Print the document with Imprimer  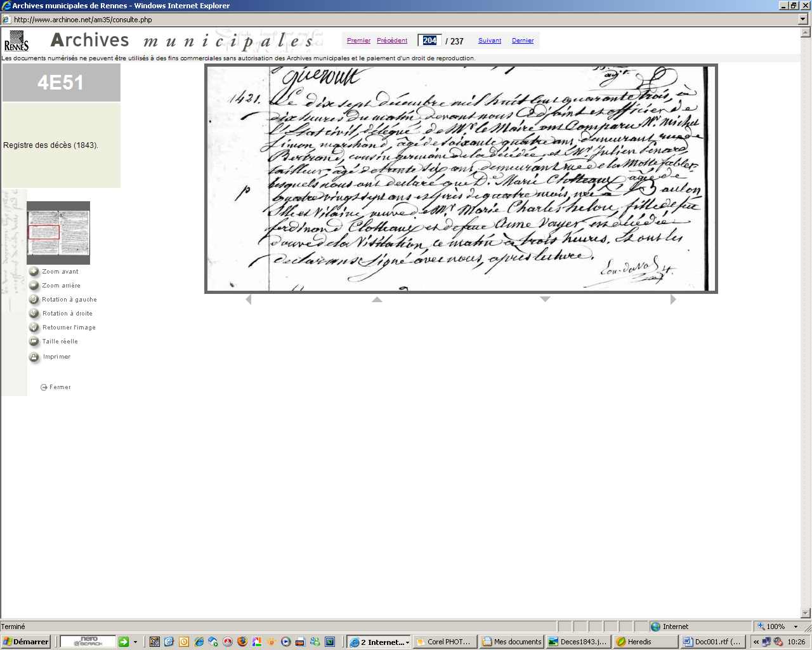(34, 357)
